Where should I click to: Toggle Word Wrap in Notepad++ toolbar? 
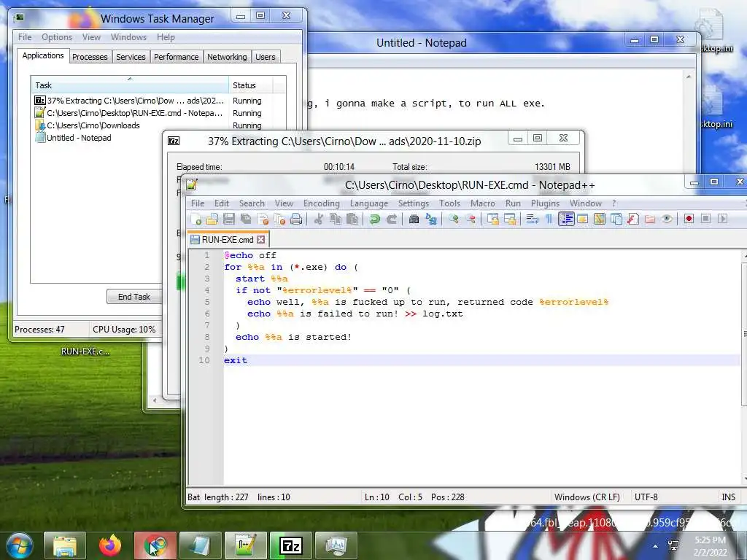pos(532,219)
